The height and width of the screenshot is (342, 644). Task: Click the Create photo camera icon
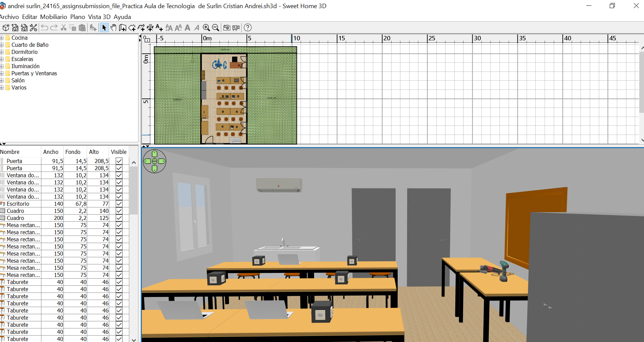[227, 28]
